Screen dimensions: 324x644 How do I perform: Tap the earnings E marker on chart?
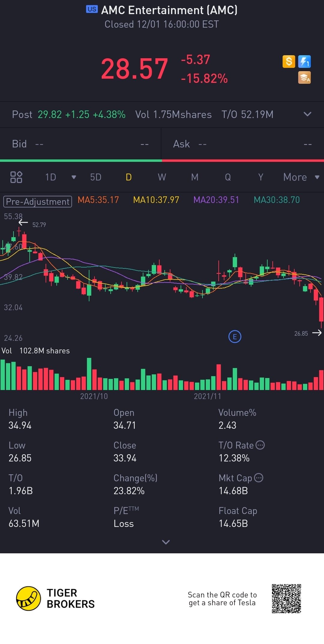(x=235, y=337)
